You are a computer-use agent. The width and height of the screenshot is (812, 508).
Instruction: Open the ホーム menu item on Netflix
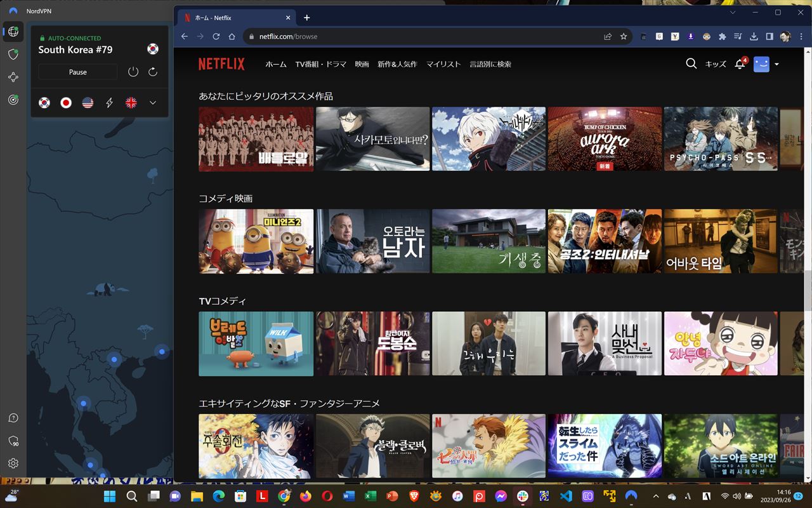click(276, 64)
